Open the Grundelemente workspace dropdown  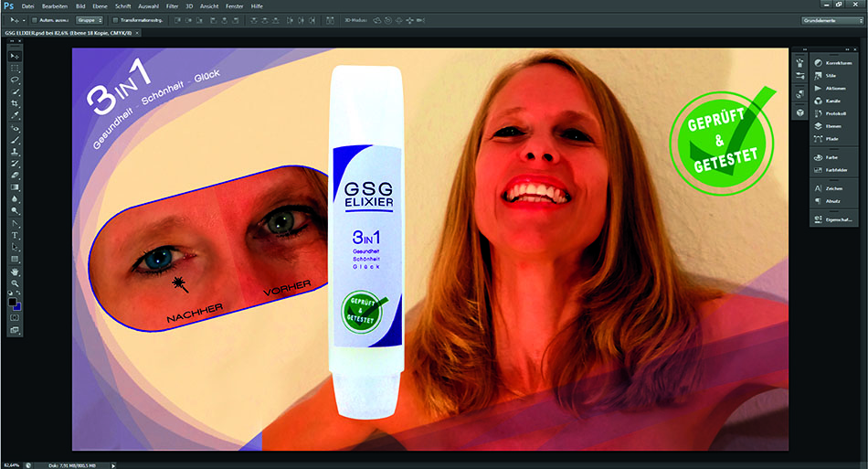click(x=832, y=20)
